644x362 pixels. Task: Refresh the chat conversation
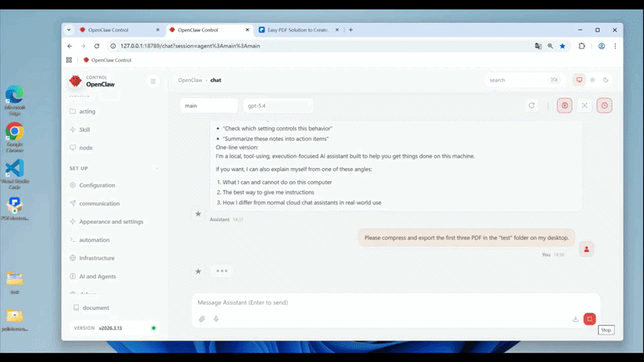pyautogui.click(x=531, y=105)
